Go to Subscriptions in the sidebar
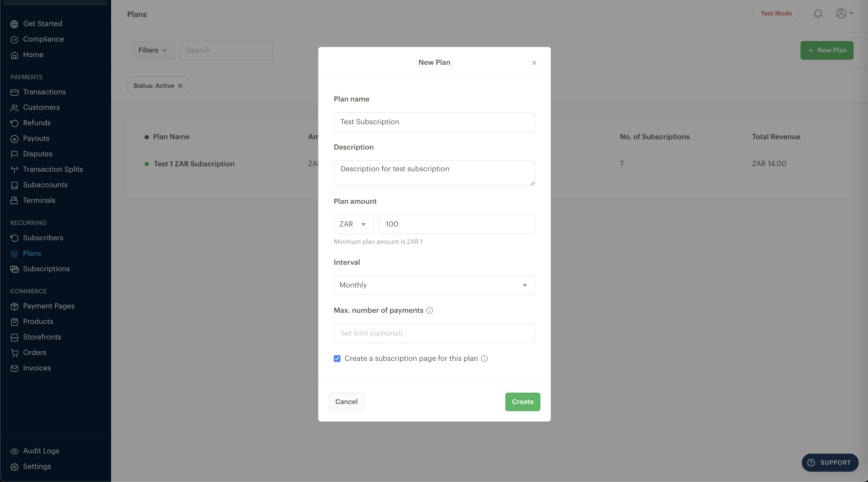The image size is (868, 482). tap(46, 269)
